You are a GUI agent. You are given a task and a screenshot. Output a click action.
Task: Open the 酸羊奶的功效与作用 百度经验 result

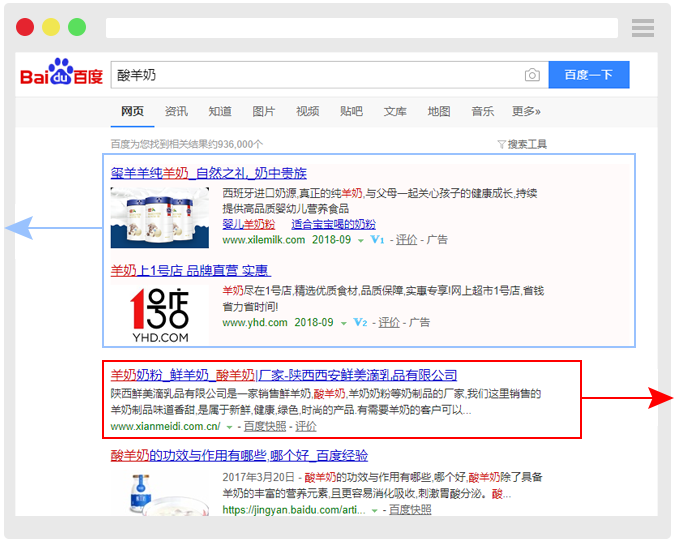(x=239, y=456)
